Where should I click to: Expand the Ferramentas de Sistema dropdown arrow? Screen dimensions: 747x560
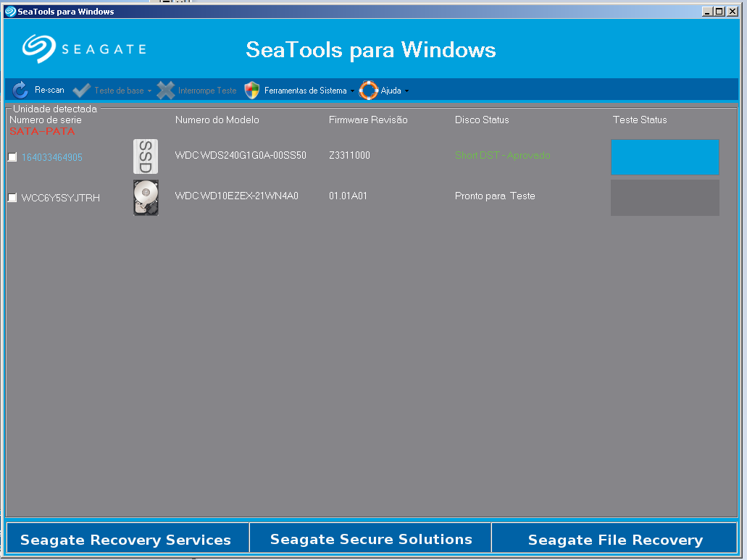pos(352,91)
